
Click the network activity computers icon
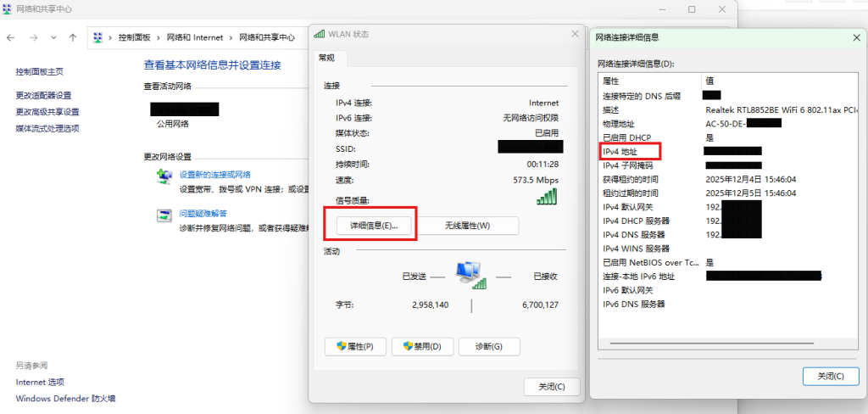click(470, 275)
